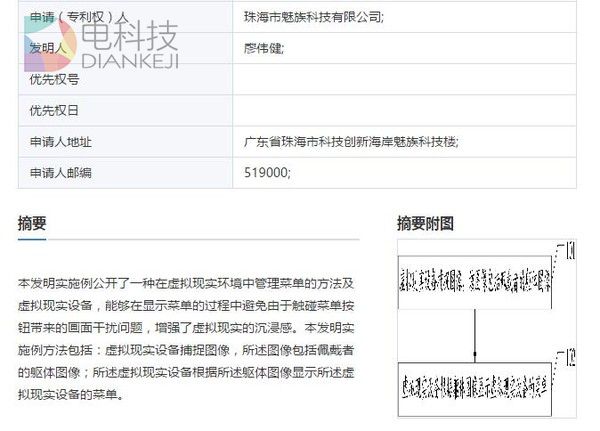Click the 申请（专利权）人 label cell
Image resolution: width=600 pixels, height=431 pixels.
click(125, 17)
